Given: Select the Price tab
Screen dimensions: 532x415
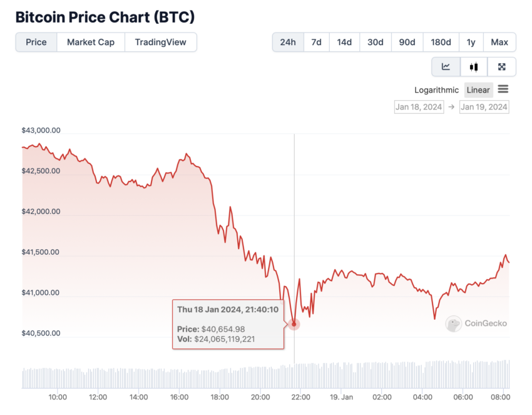Looking at the screenshot, I should pyautogui.click(x=36, y=42).
